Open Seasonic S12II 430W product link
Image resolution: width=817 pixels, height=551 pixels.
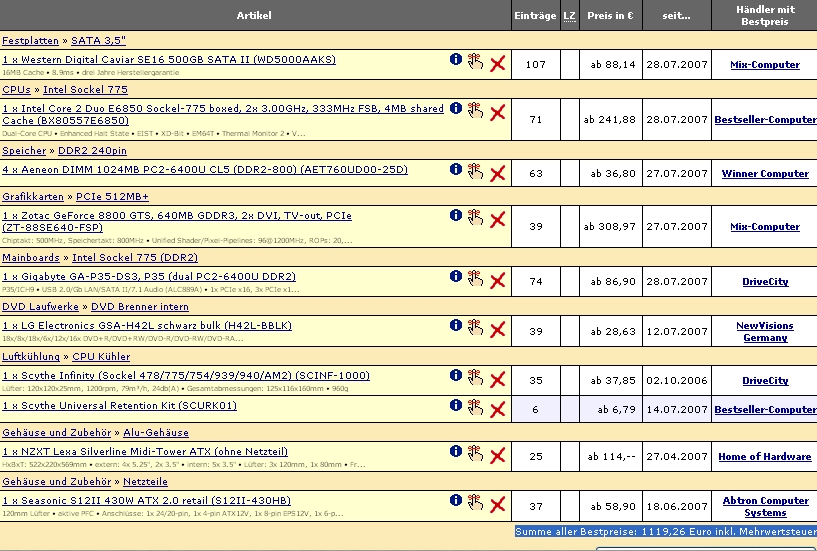[146, 500]
